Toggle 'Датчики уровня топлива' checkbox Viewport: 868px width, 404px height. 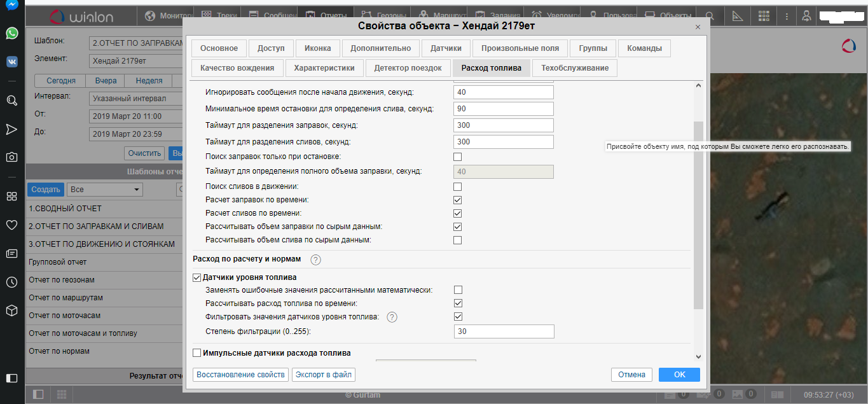pos(196,277)
